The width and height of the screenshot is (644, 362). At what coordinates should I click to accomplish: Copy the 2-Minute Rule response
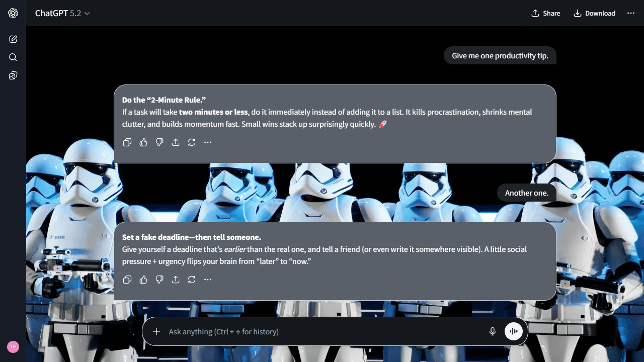coord(127,142)
